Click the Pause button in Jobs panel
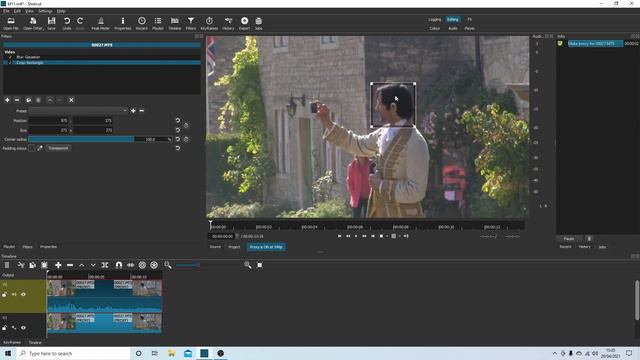Viewport: 640px width, 360px height. [x=569, y=239]
